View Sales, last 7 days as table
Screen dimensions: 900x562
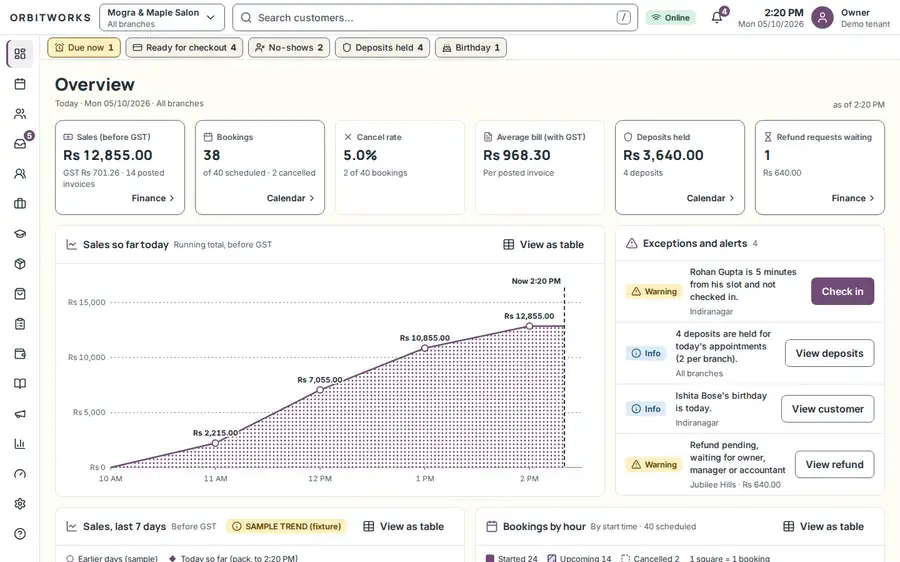[404, 526]
